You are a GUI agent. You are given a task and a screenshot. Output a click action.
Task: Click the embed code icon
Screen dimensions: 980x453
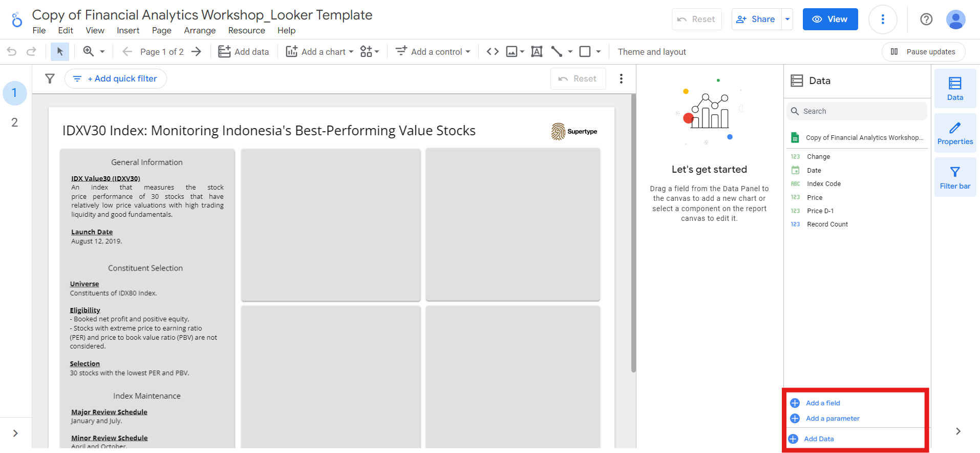coord(492,51)
